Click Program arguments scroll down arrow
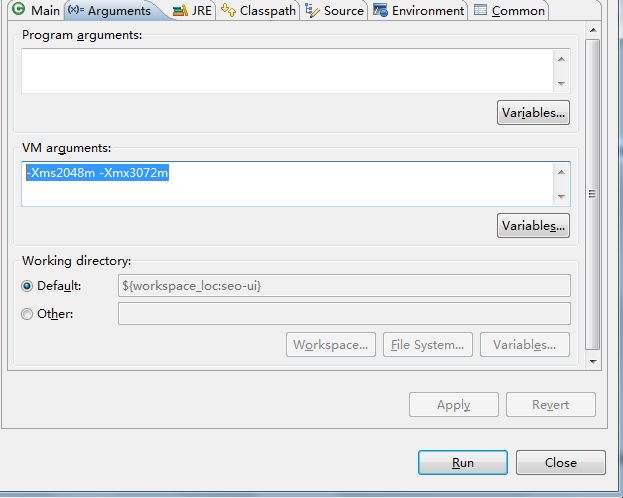 point(561,83)
